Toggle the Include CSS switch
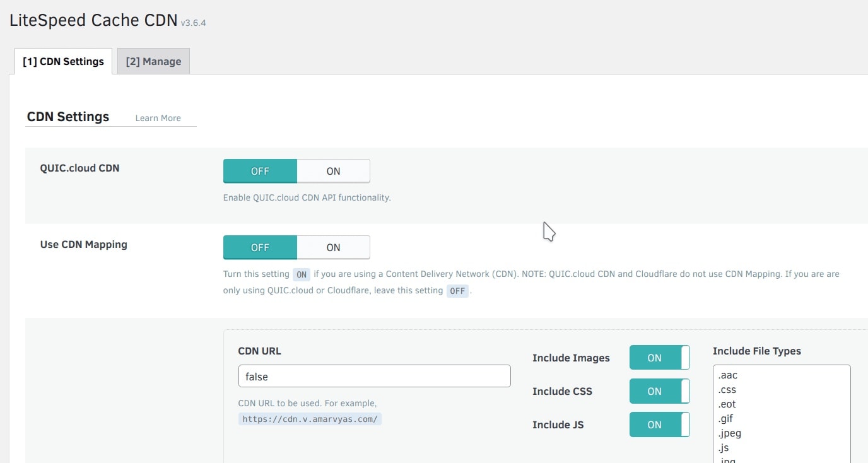 (660, 391)
